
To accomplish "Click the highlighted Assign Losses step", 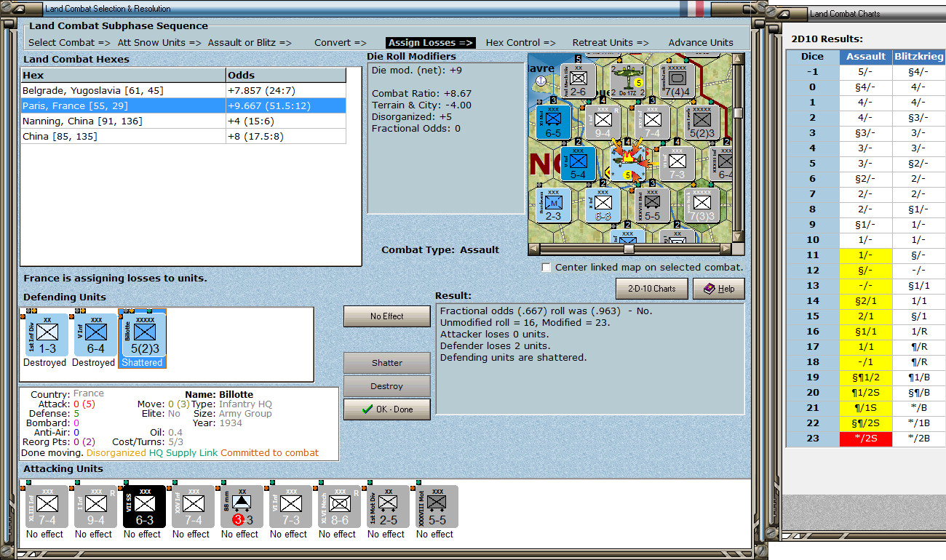I will pyautogui.click(x=431, y=43).
